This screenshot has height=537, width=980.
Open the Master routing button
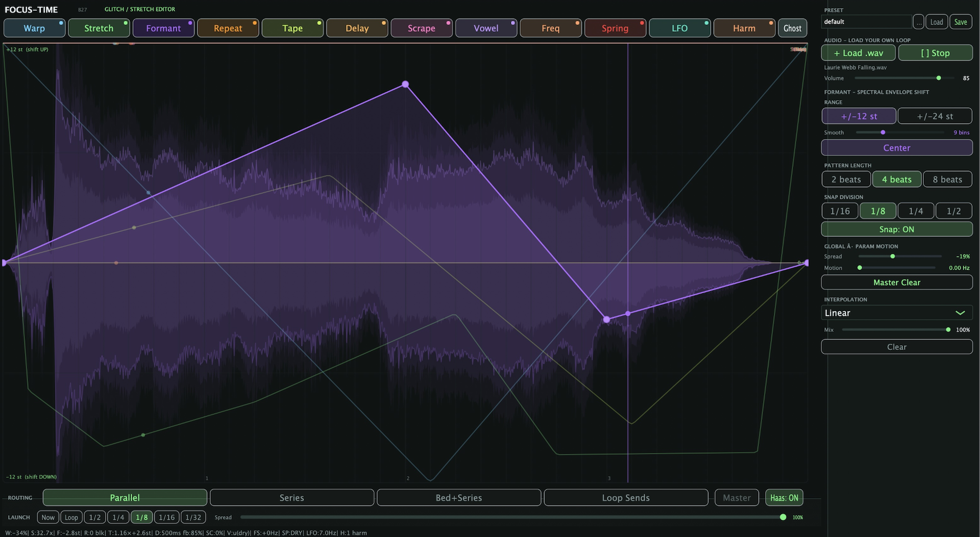coord(737,498)
